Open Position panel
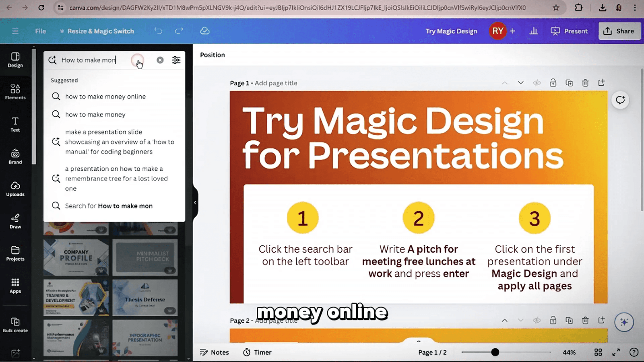 coord(213,55)
